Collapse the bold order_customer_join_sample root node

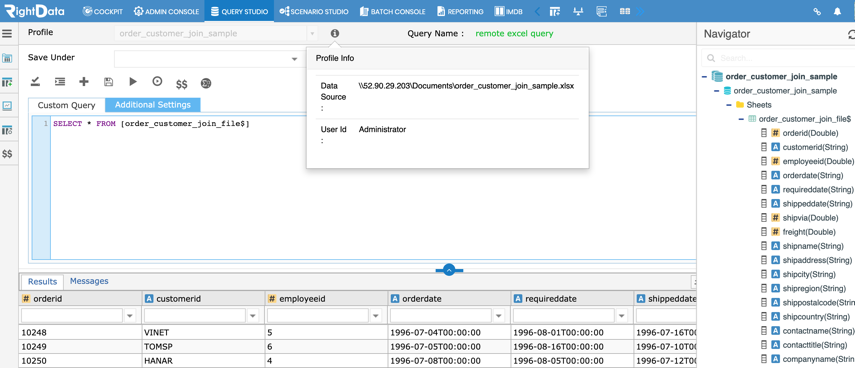pyautogui.click(x=706, y=77)
